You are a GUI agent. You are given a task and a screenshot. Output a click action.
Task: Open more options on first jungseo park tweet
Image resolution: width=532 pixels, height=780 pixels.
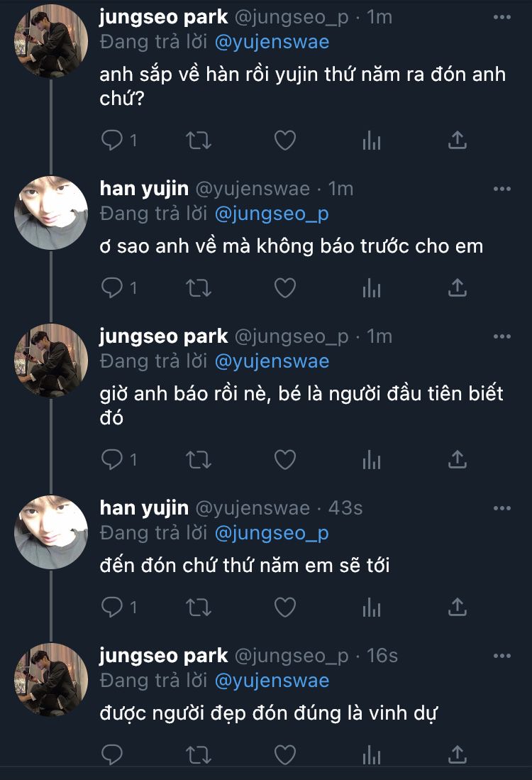coord(501,16)
